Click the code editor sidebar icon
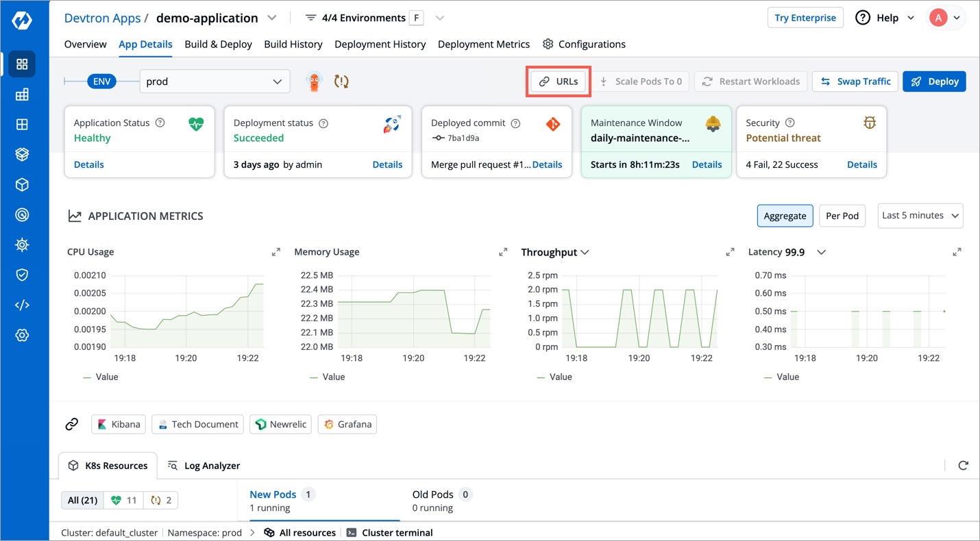The height and width of the screenshot is (541, 980). (22, 305)
